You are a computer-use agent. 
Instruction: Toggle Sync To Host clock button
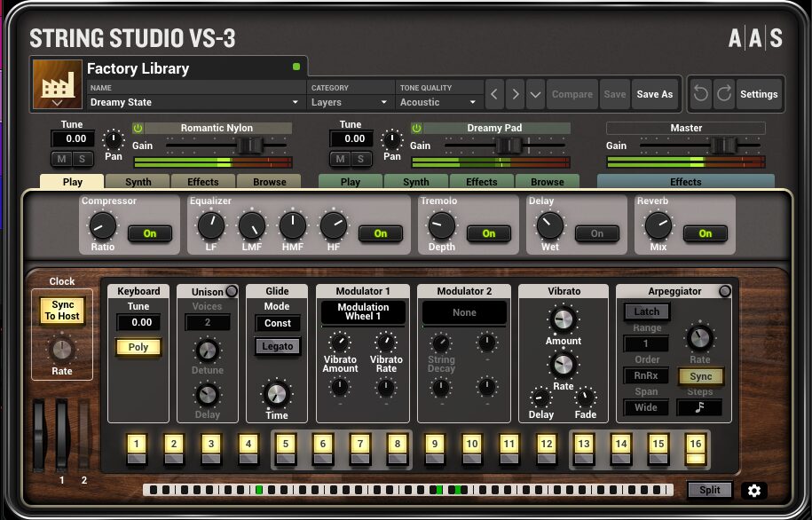coord(62,311)
